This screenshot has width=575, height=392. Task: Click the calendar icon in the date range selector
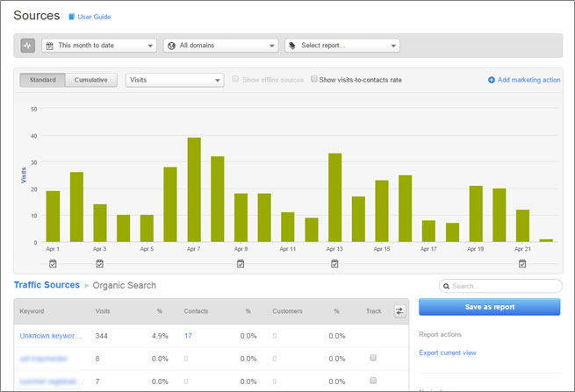pyautogui.click(x=49, y=46)
